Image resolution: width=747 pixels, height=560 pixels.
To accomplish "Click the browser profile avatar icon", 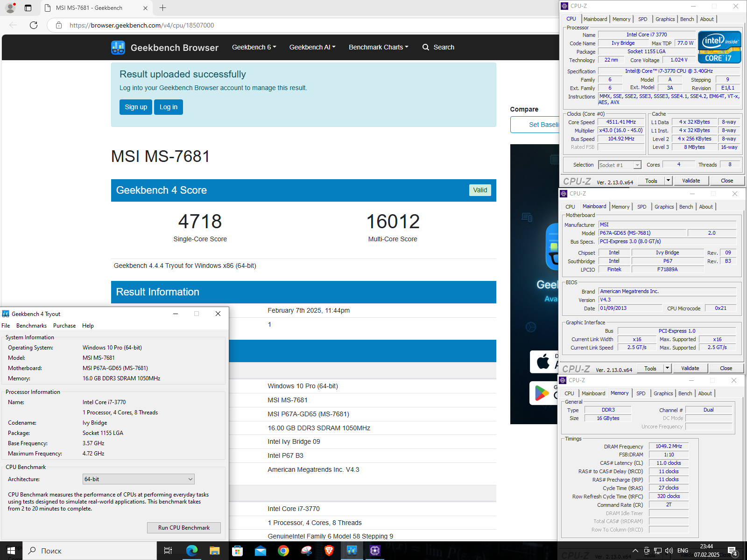I will pos(10,7).
